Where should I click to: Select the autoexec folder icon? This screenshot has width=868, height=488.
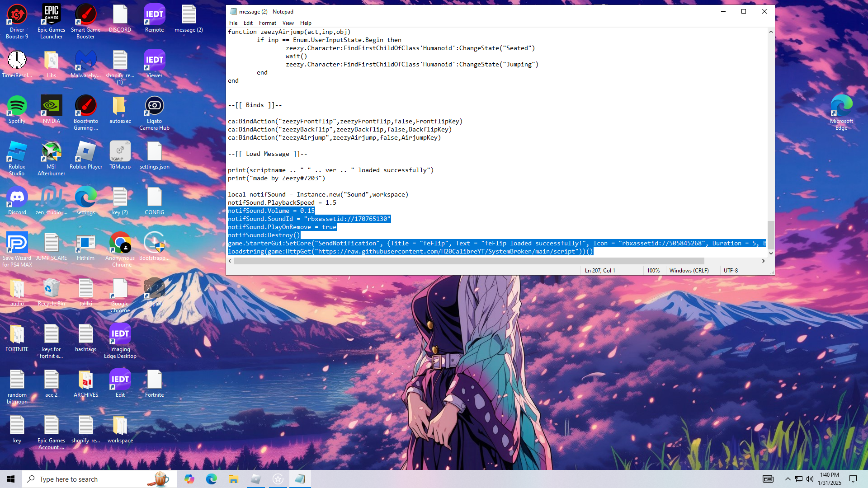(120, 109)
